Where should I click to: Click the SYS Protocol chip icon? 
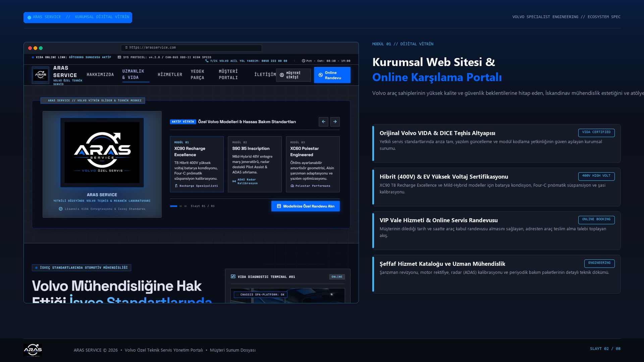(x=119, y=57)
